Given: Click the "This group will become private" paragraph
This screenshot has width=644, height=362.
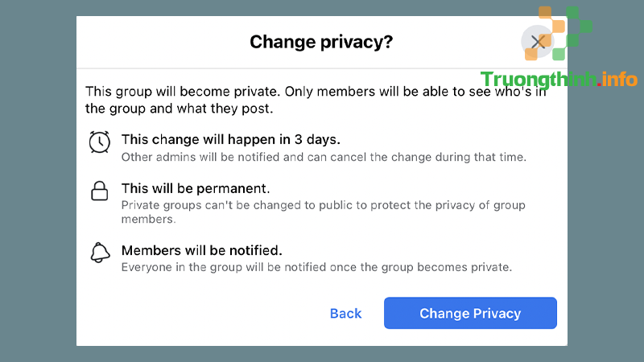Looking at the screenshot, I should click(x=316, y=100).
